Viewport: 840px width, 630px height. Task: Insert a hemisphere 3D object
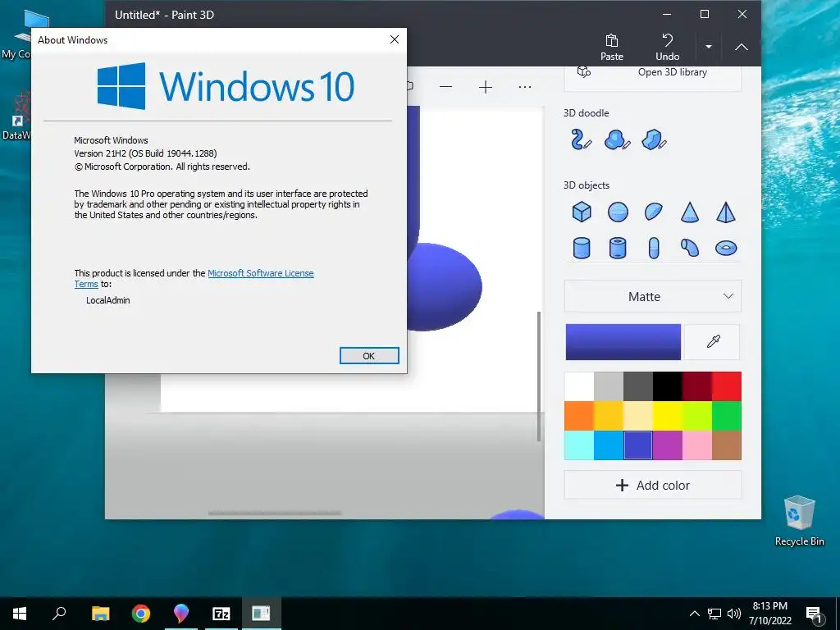pyautogui.click(x=654, y=212)
